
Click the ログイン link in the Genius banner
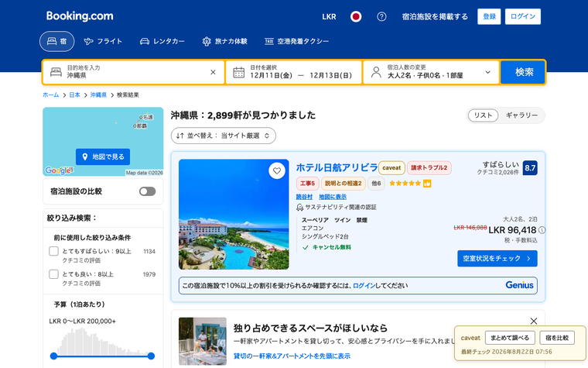[x=364, y=286]
